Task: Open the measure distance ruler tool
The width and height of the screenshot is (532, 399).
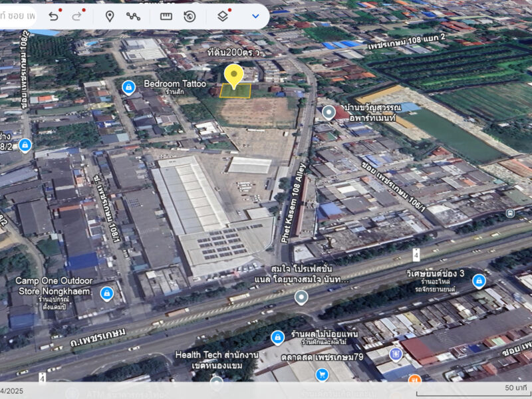Action: coord(166,16)
